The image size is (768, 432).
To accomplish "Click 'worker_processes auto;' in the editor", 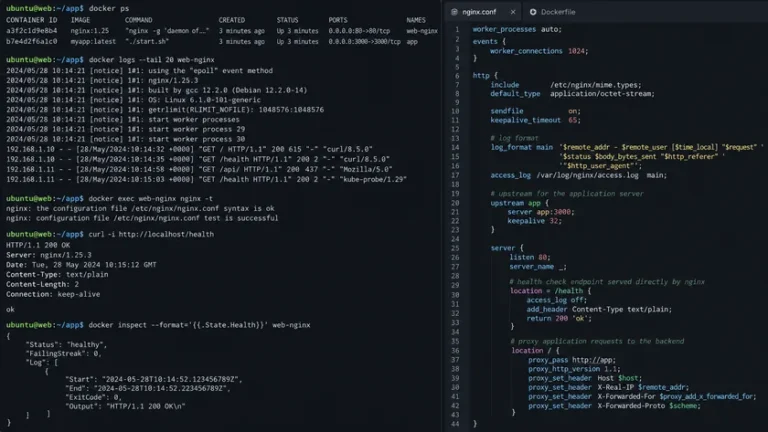I will point(517,29).
